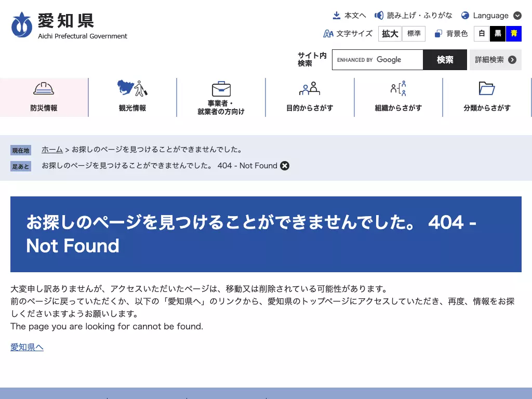
Task: Click the 愛知県 site title text
Action: (66, 21)
